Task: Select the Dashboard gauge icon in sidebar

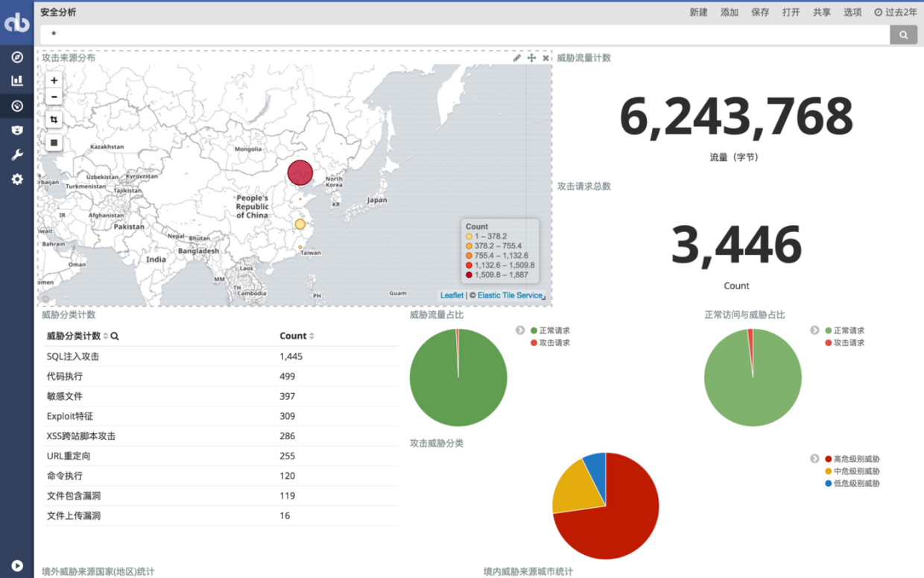Action: pyautogui.click(x=16, y=106)
